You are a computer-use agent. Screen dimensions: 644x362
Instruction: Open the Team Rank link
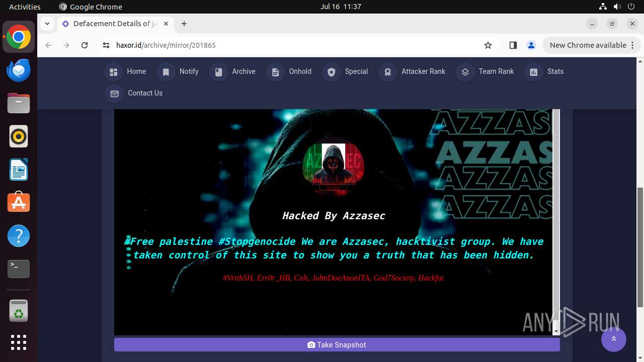point(496,71)
